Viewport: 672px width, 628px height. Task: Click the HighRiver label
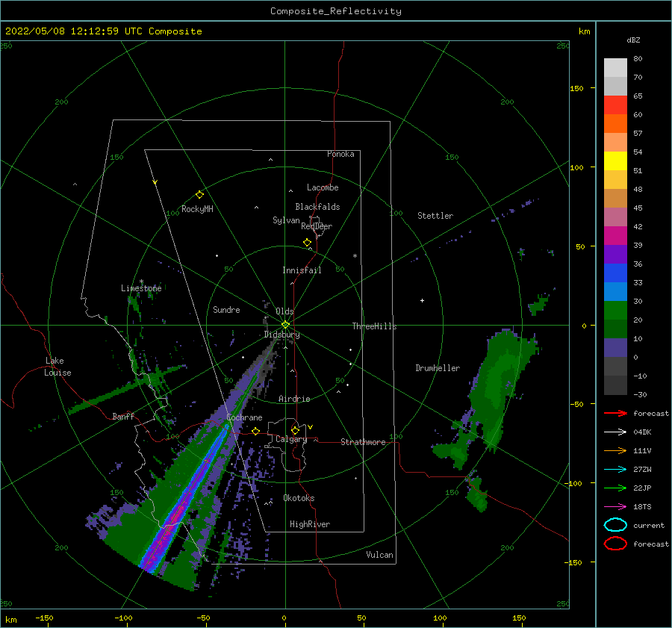(x=310, y=524)
